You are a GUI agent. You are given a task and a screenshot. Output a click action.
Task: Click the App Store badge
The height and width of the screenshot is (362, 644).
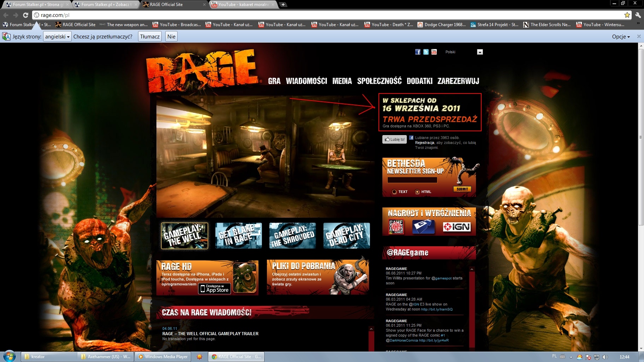click(x=214, y=289)
